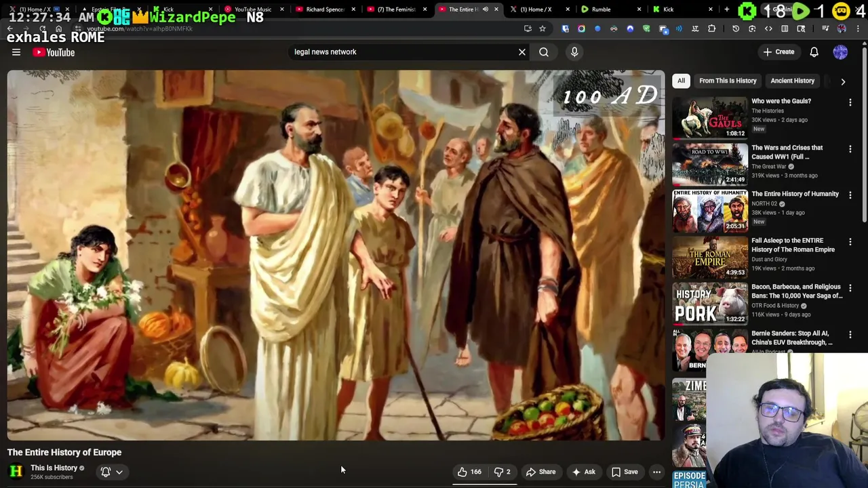Run search with the magnifier button
Screen dimensions: 868x488
(x=544, y=52)
